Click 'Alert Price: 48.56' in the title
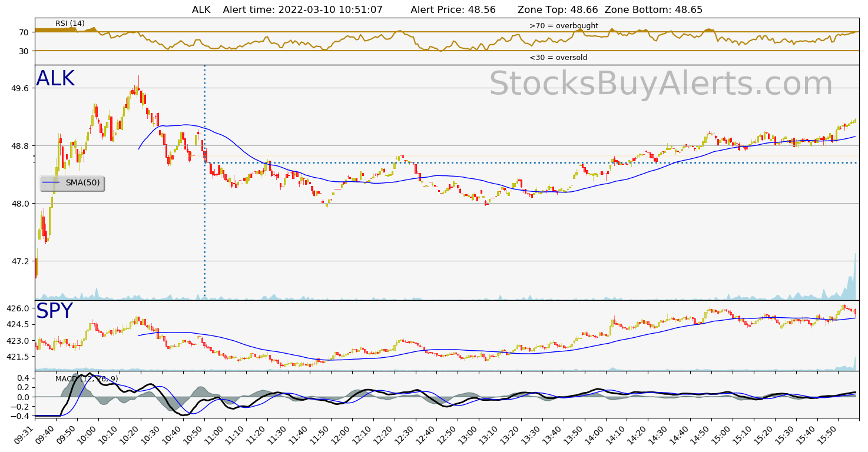 pyautogui.click(x=453, y=10)
